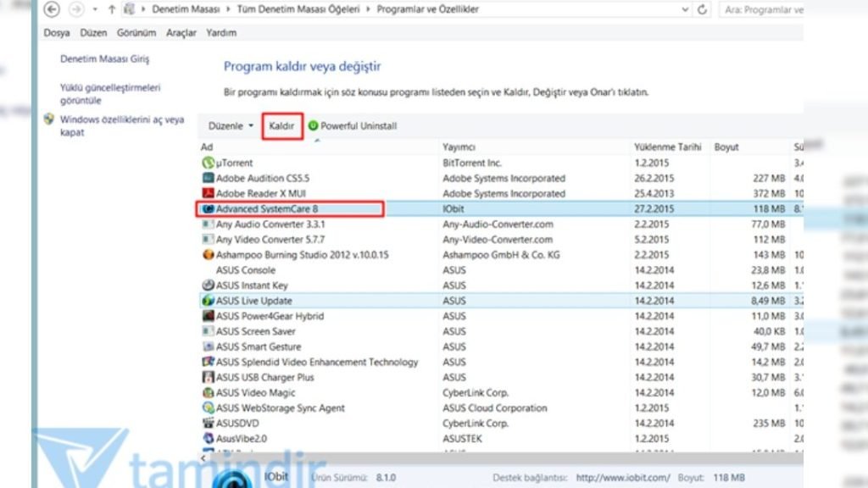Image resolution: width=868 pixels, height=488 pixels.
Task: Click the Control Panel icon in address bar
Action: coord(130,8)
